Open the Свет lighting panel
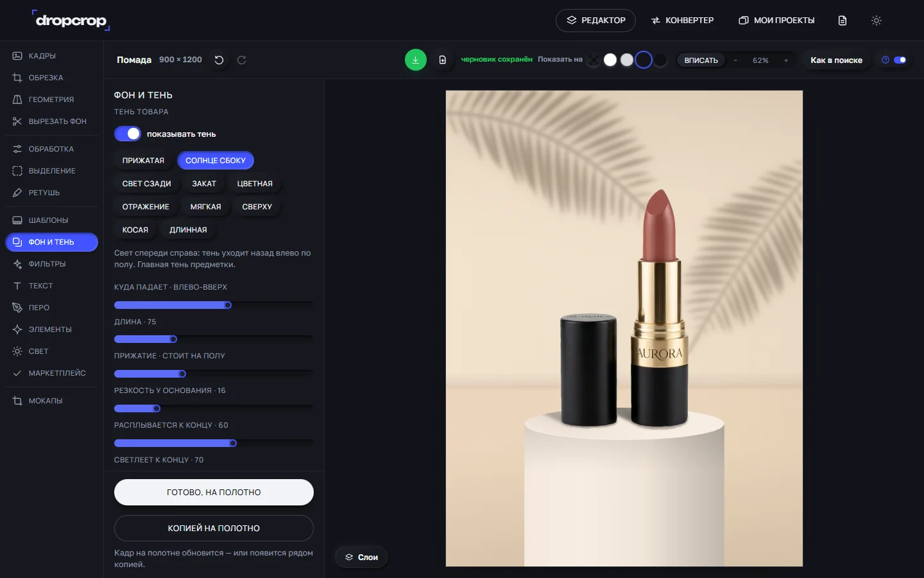 click(51, 351)
